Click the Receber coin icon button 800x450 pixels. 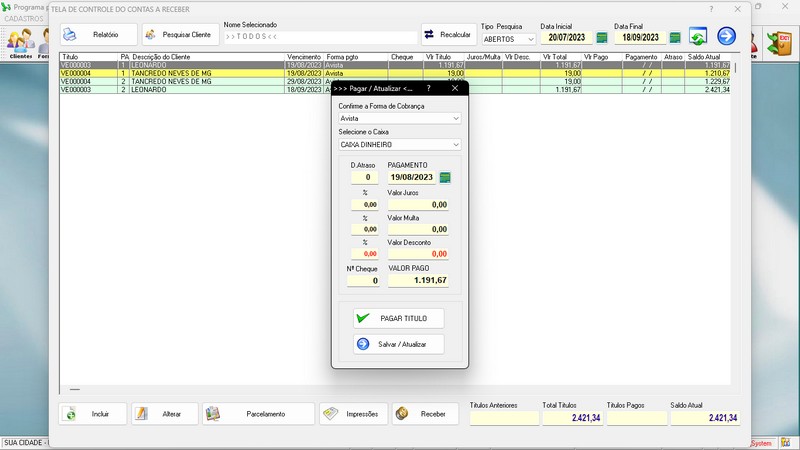click(x=425, y=414)
